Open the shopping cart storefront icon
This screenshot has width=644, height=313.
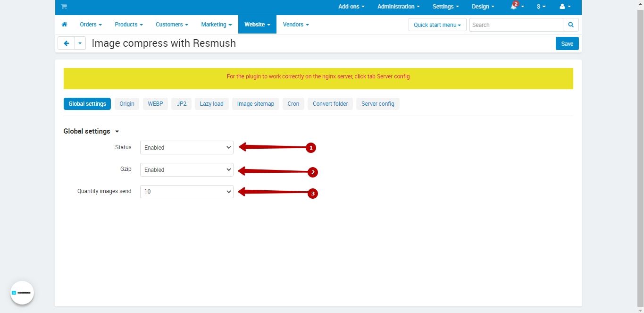[x=64, y=7]
